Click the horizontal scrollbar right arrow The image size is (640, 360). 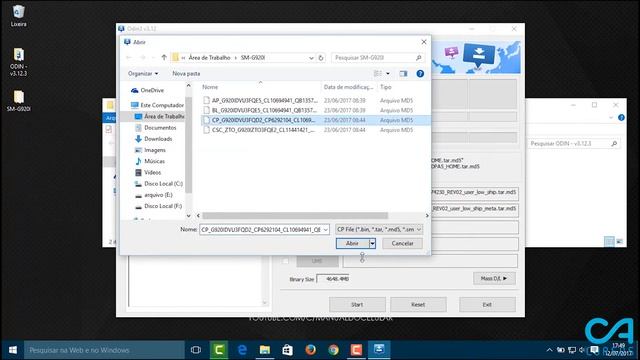pos(427,216)
